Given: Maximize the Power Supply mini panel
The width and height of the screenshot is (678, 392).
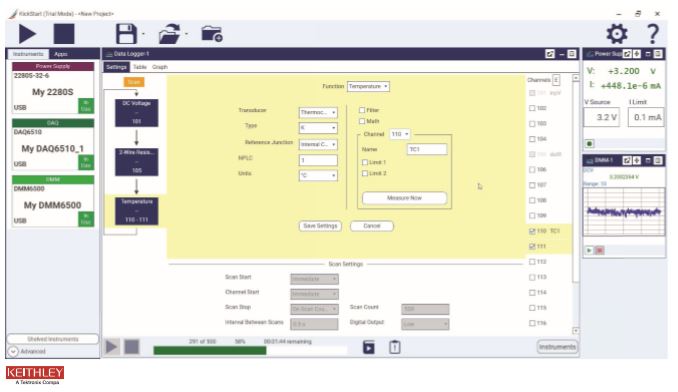Looking at the screenshot, I should click(x=658, y=54).
